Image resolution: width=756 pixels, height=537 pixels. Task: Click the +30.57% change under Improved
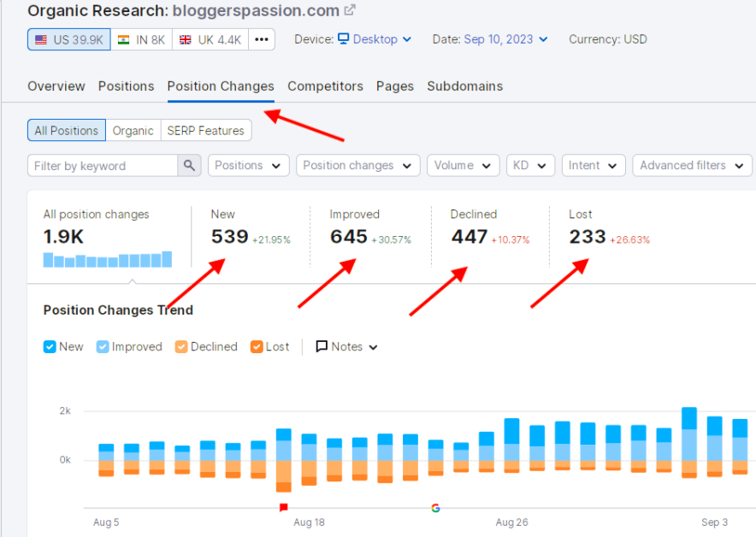392,239
